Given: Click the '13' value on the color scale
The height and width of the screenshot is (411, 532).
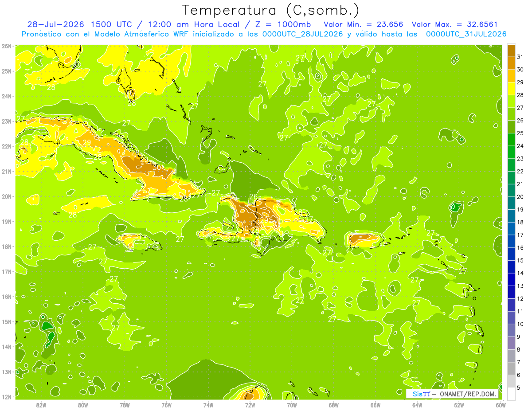Looking at the screenshot, I should point(520,286).
